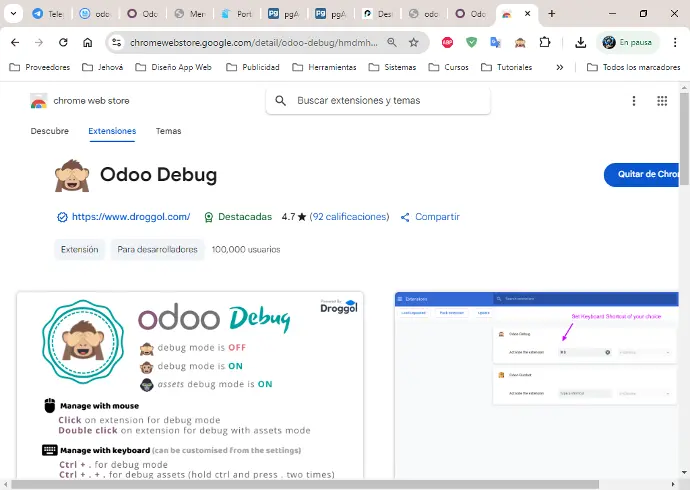Switch to the Temas tab
The height and width of the screenshot is (490, 690).
pos(169,131)
